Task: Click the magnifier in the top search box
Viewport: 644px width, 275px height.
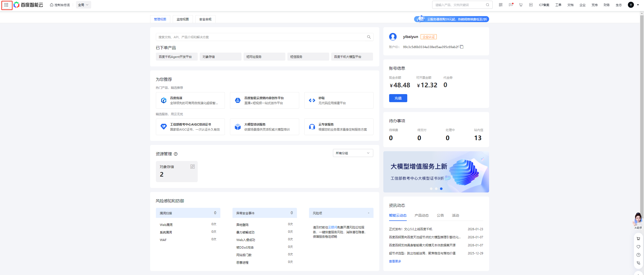Action: click(x=488, y=5)
